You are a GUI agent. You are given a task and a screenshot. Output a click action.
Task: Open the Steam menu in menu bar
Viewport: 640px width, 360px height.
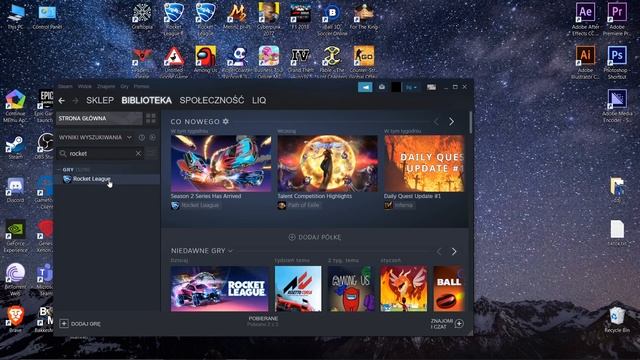pyautogui.click(x=65, y=87)
